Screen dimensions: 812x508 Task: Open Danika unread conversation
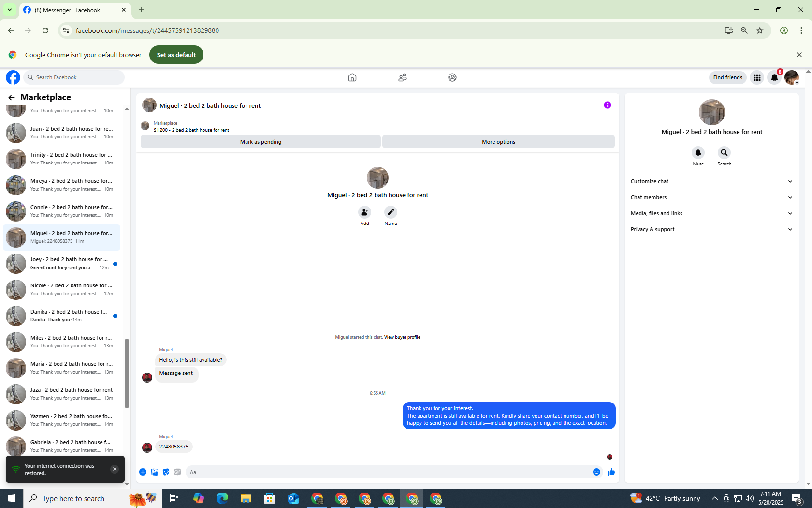(61, 315)
